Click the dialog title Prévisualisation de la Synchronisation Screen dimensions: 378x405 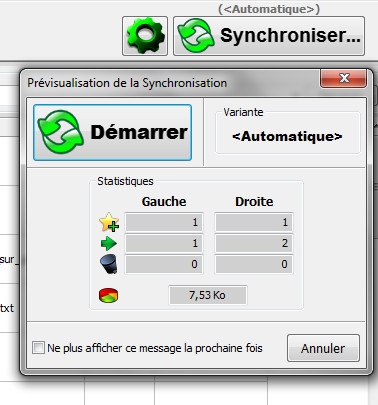[127, 83]
